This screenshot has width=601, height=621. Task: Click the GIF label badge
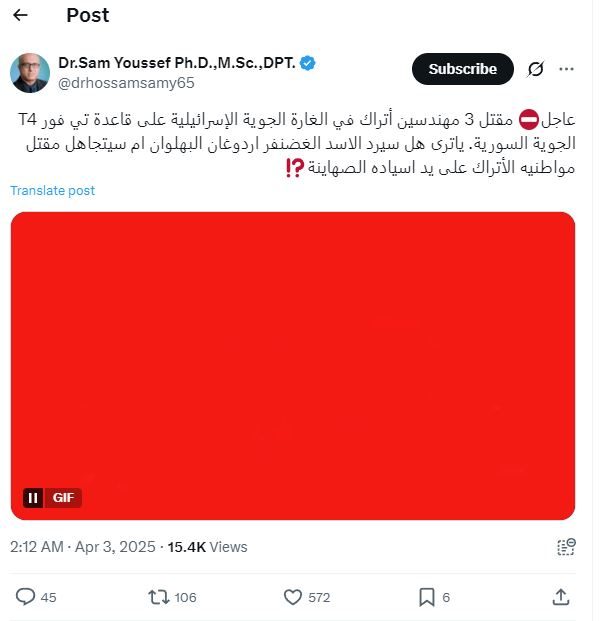pyautogui.click(x=63, y=497)
